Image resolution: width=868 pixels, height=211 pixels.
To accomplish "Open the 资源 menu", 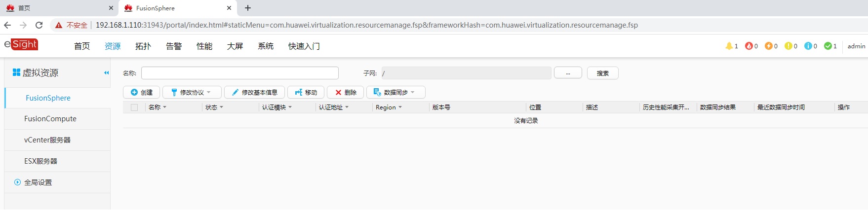I will point(113,46).
